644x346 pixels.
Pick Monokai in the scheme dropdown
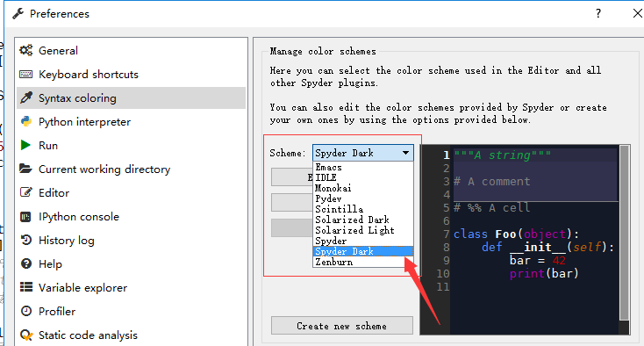pyautogui.click(x=363, y=188)
